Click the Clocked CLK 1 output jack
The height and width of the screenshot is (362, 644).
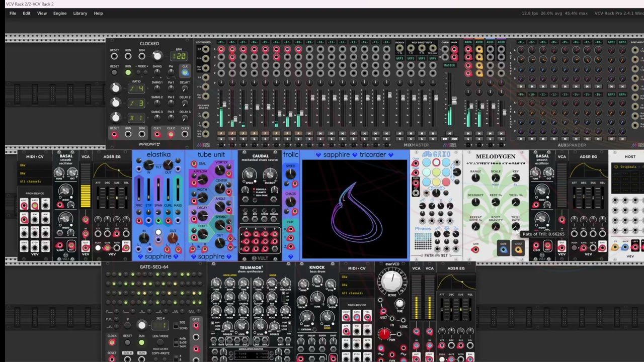click(157, 134)
